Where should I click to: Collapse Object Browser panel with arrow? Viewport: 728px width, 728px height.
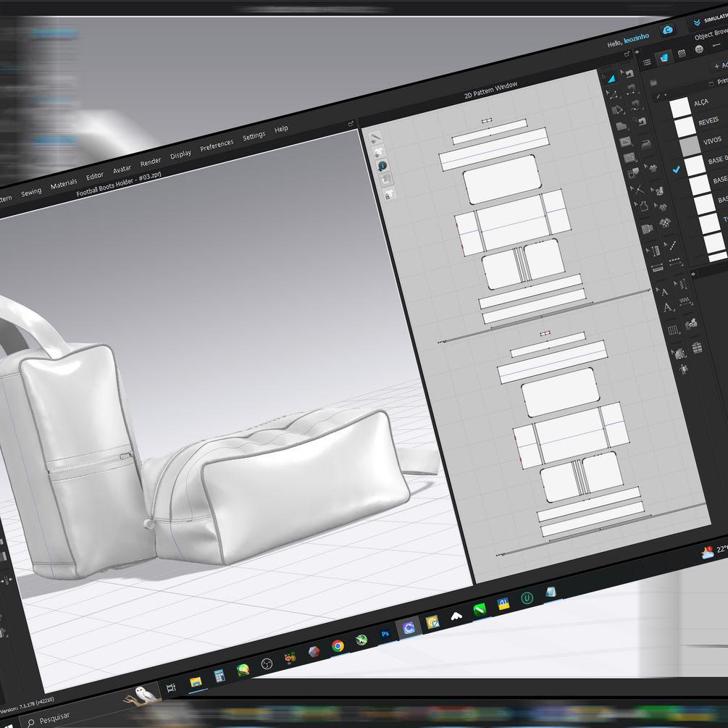click(637, 51)
